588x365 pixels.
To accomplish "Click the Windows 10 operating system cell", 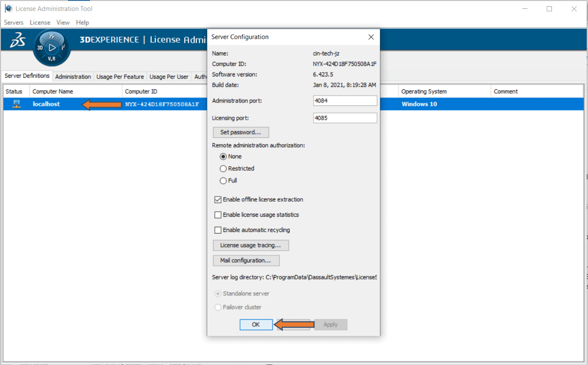I will click(419, 104).
